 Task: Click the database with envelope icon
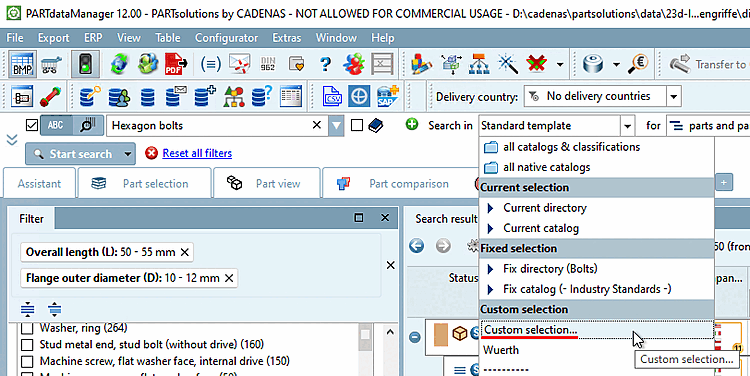(x=176, y=96)
